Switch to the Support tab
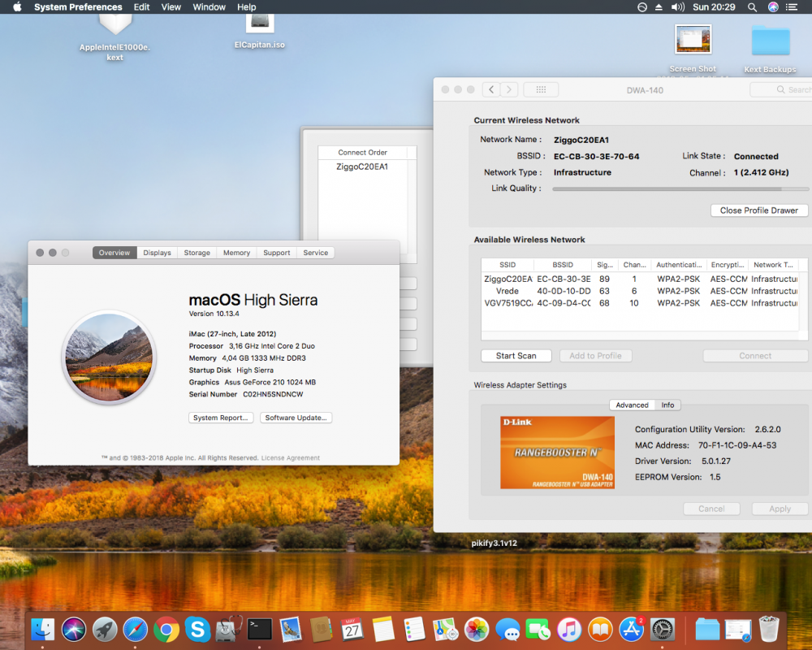Image resolution: width=812 pixels, height=650 pixels. (277, 253)
